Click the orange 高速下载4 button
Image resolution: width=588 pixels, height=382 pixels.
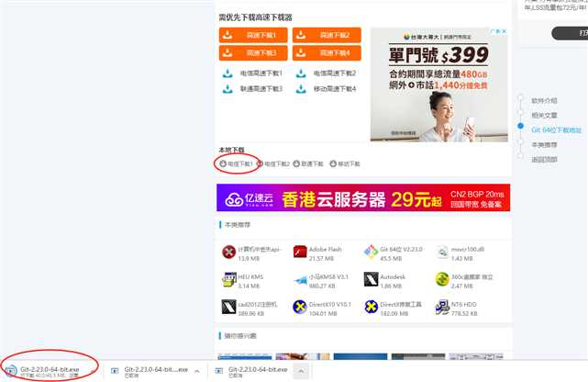coord(327,53)
